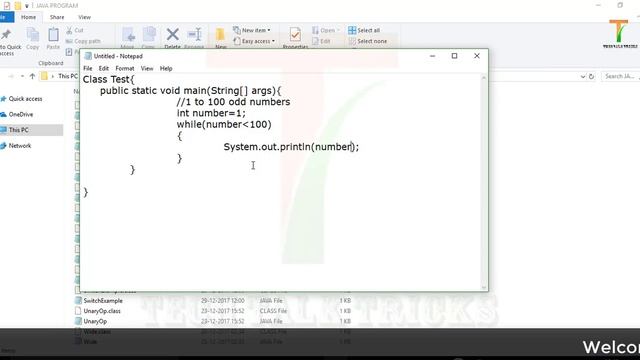Click the 'while(number<100)' line in Notepad

click(224, 124)
